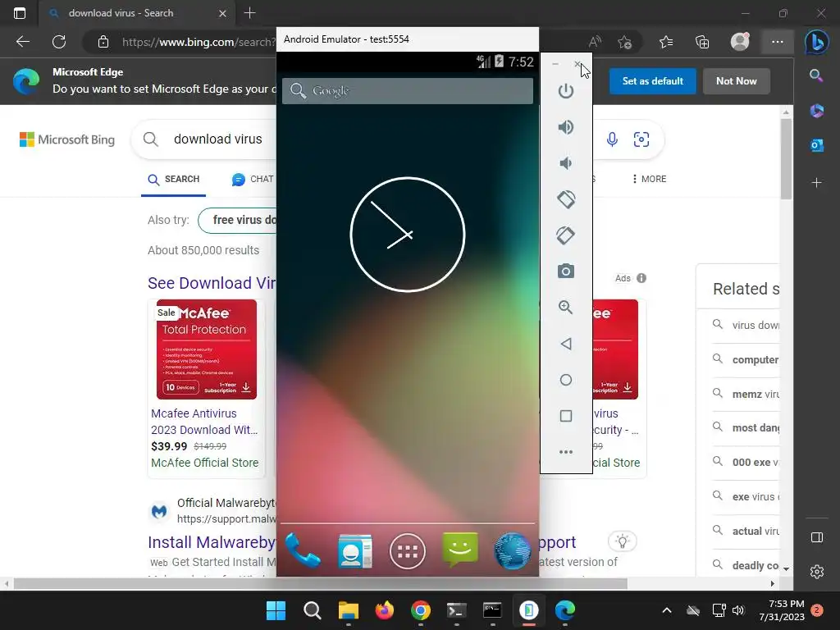Viewport: 840px width, 630px height.
Task: Open Edge Favorites list
Action: coord(666,42)
